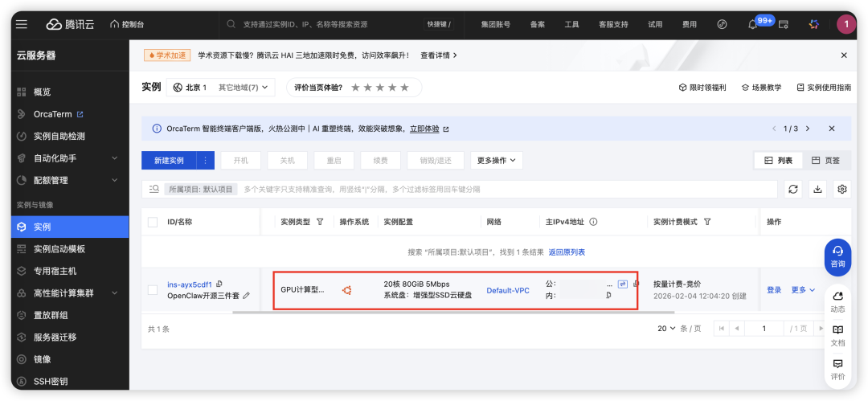Open 动态 side panel
This screenshot has width=868, height=401.
tap(838, 302)
